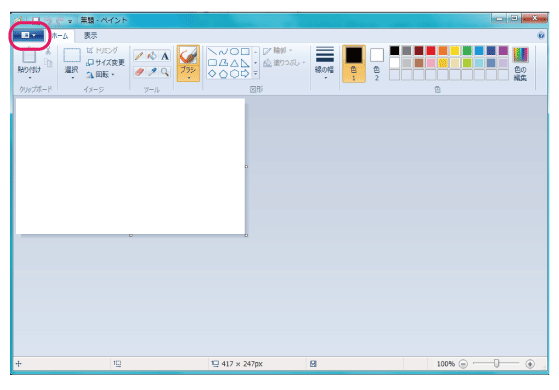This screenshot has width=559, height=390.
Task: Activate 色1 foreground color box
Action: [x=354, y=63]
